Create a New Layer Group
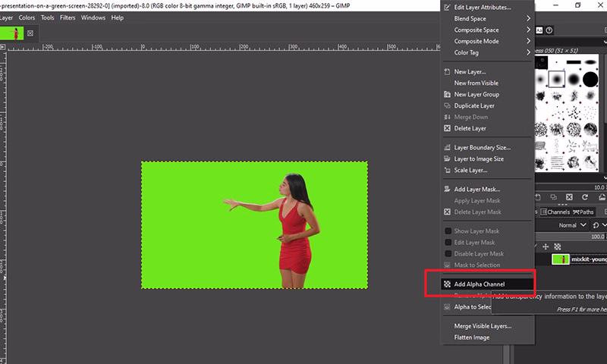This screenshot has width=607, height=364. tap(487, 94)
